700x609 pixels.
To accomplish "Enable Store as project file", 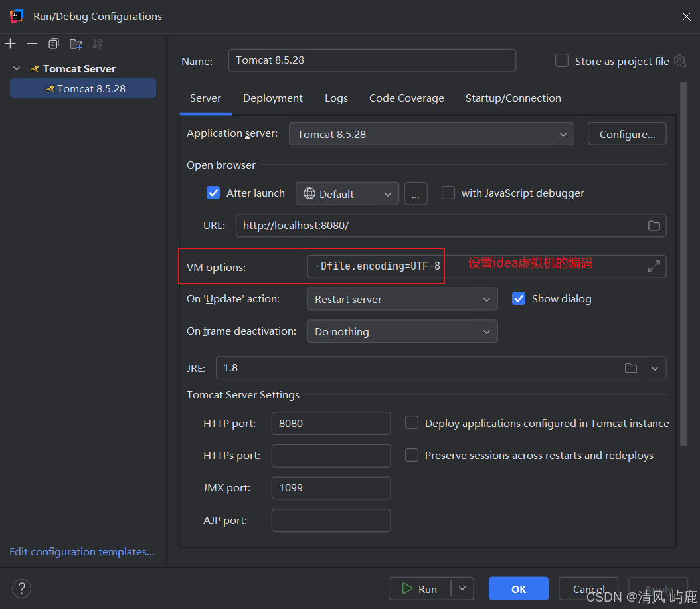I will (x=562, y=60).
